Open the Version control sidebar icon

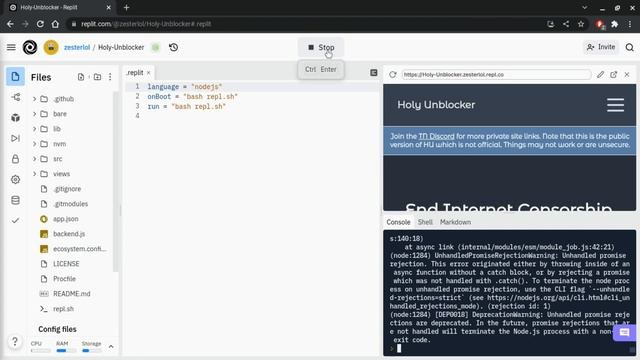(16, 97)
